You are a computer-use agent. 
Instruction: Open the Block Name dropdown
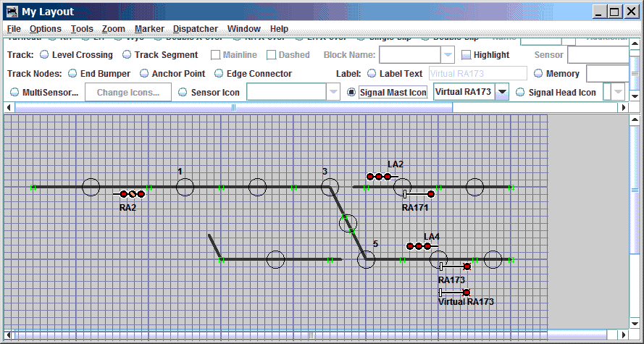pos(448,55)
